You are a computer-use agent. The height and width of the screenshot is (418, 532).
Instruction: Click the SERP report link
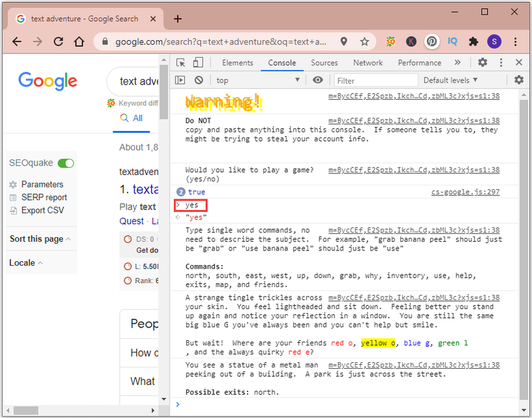[44, 197]
